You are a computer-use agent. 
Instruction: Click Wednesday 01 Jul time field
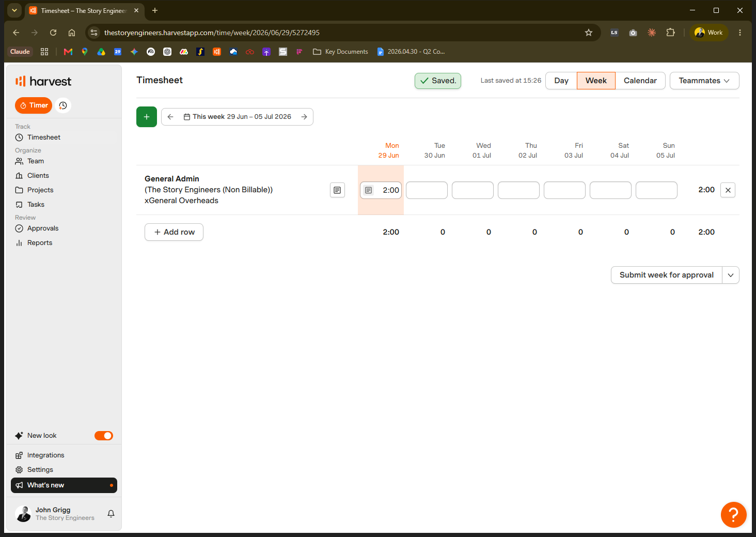(x=472, y=190)
